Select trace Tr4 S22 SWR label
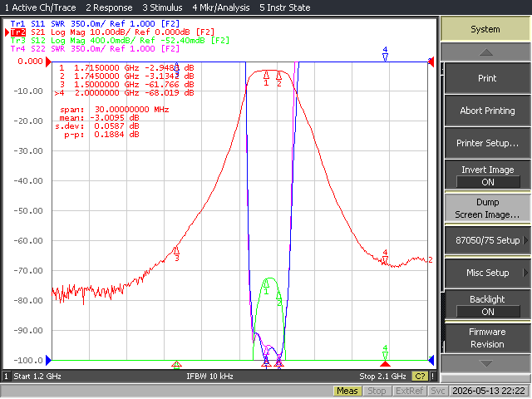The image size is (532, 399). 95,49
